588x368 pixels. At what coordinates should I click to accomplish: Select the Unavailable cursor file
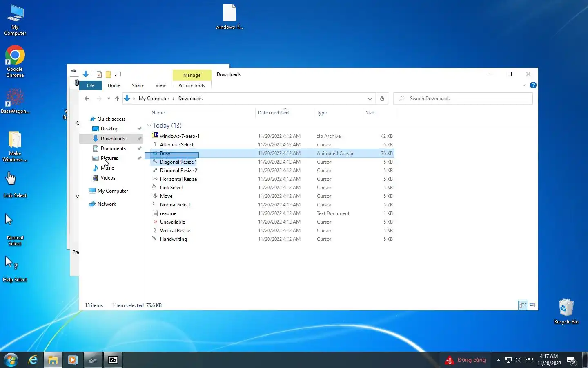[x=172, y=222]
